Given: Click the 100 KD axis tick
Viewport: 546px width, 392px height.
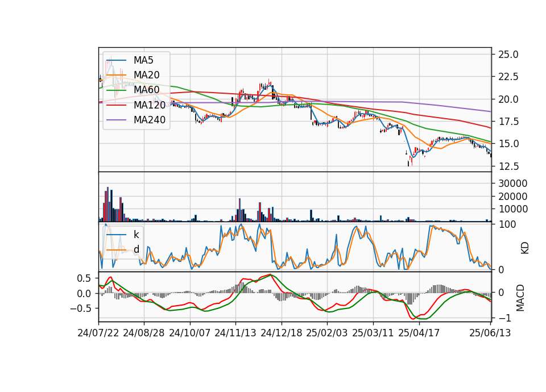Looking at the screenshot, I should [507, 224].
